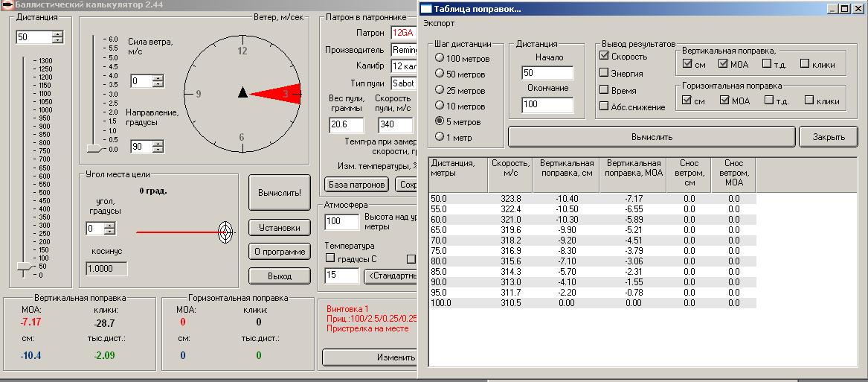Click the correction table window title icon
This screenshot has height=382, width=868.
[x=425, y=9]
